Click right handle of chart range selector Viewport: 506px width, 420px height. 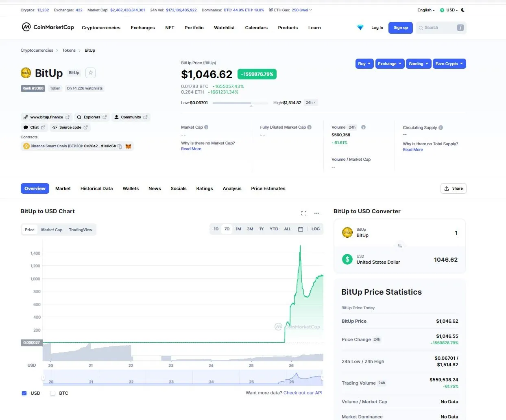(323, 378)
